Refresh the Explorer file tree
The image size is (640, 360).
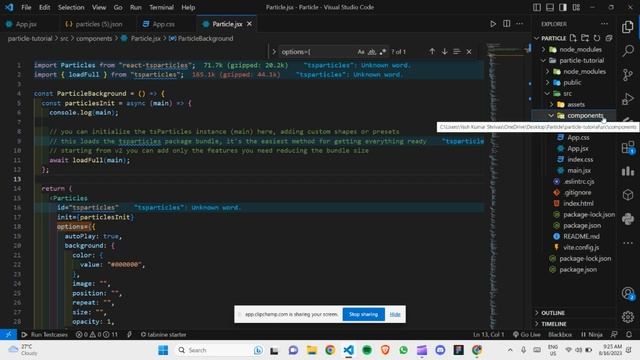[x=597, y=38]
